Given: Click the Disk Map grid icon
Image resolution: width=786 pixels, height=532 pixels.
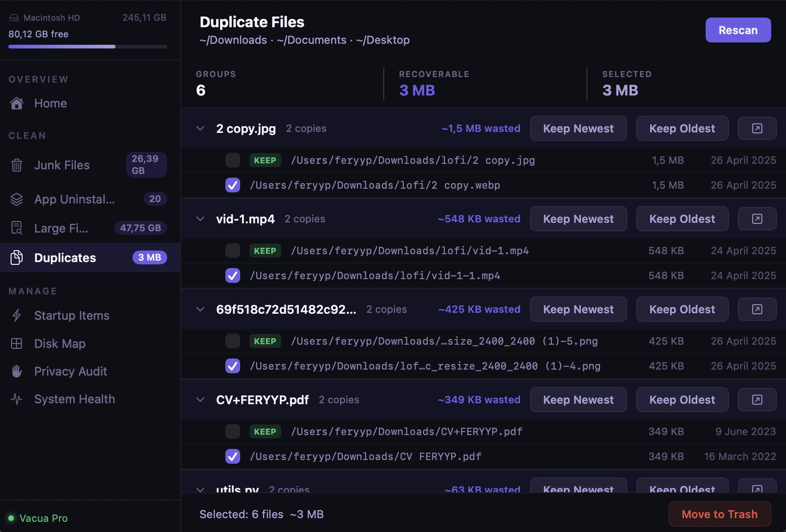Looking at the screenshot, I should pyautogui.click(x=17, y=344).
